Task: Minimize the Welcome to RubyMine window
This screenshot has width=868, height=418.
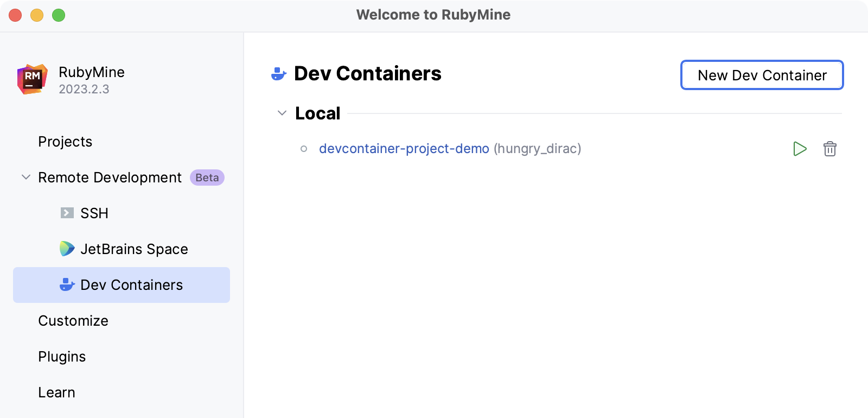Action: click(37, 15)
